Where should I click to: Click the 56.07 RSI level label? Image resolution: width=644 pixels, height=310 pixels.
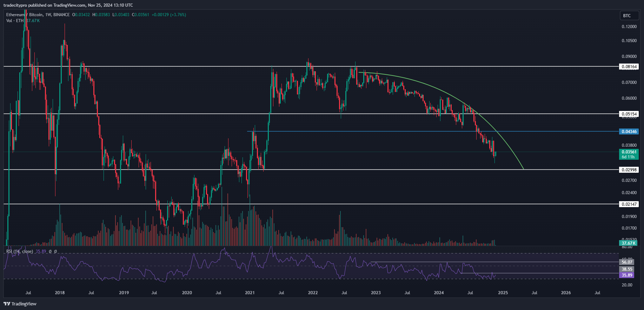tap(627, 262)
